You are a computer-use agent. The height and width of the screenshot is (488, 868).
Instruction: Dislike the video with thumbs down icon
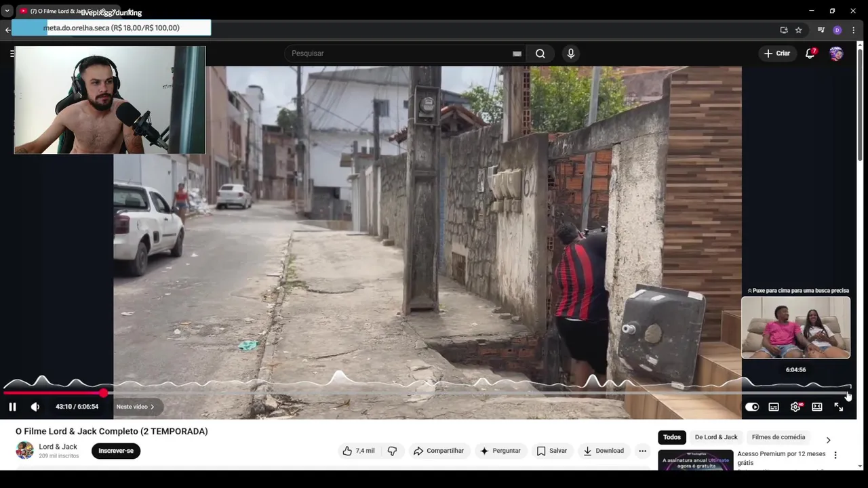(392, 451)
